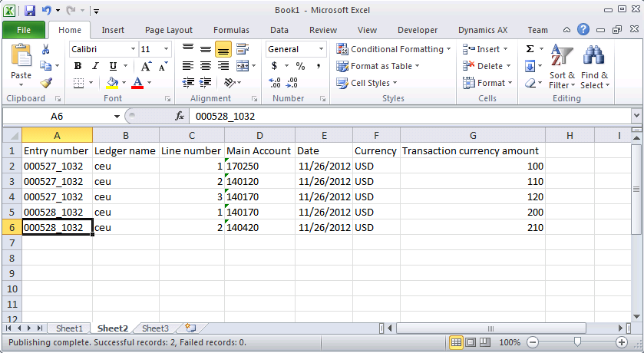Click the Wrap Text icon

(x=243, y=49)
